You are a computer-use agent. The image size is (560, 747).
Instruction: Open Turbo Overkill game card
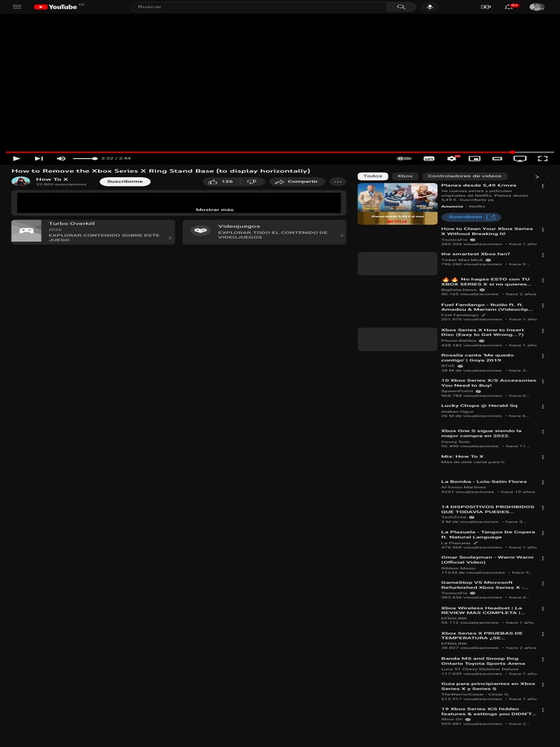tap(93, 231)
